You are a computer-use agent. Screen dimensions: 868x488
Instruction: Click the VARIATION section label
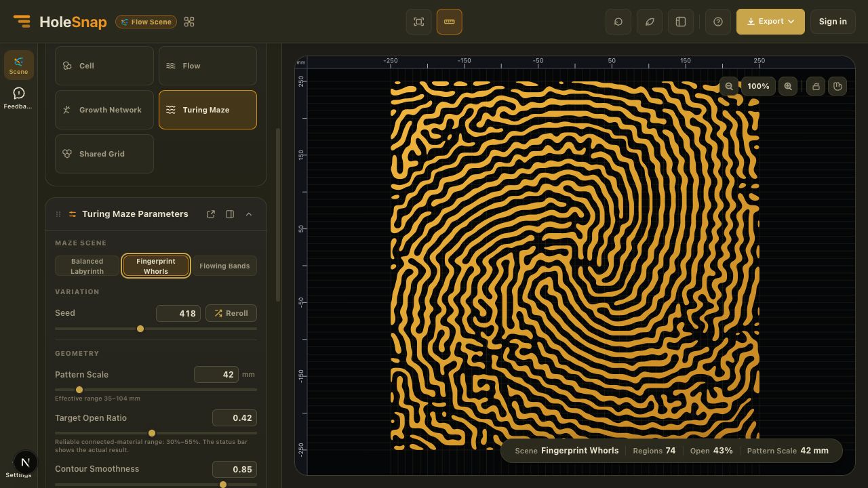77,291
